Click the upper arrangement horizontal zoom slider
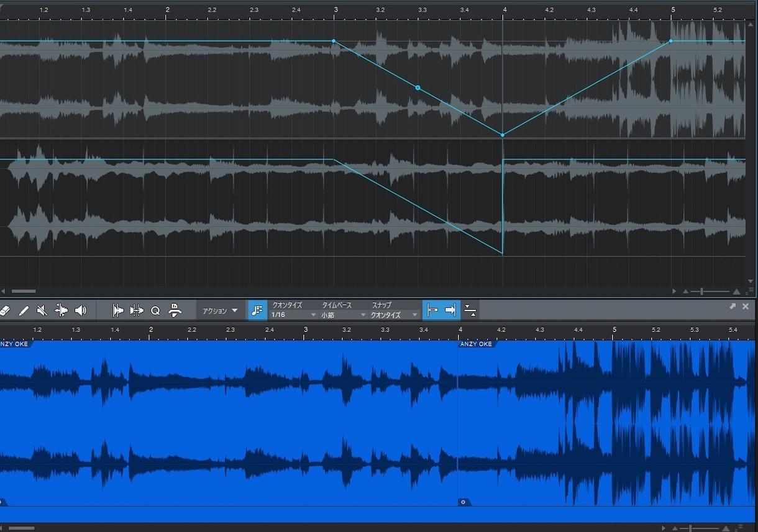 coord(709,291)
